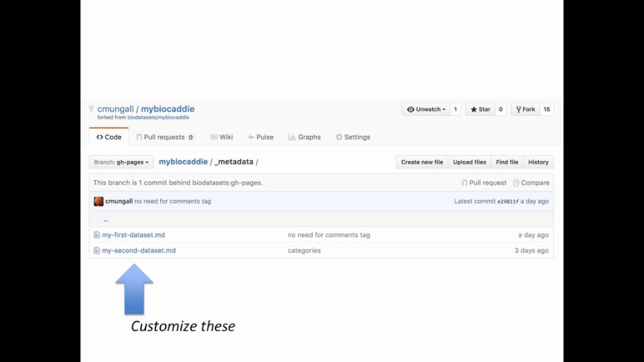This screenshot has height=362, width=644.
Task: Open the repository Settings tab
Action: pos(353,137)
